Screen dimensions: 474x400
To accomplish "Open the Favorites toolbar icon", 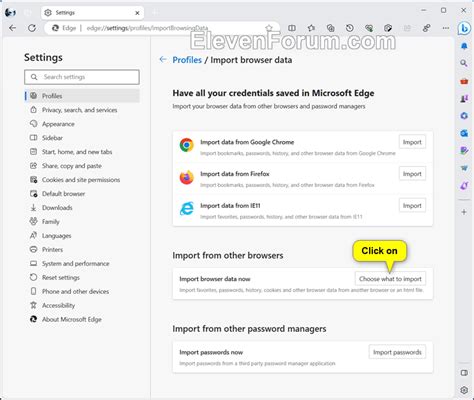I will click(x=311, y=28).
